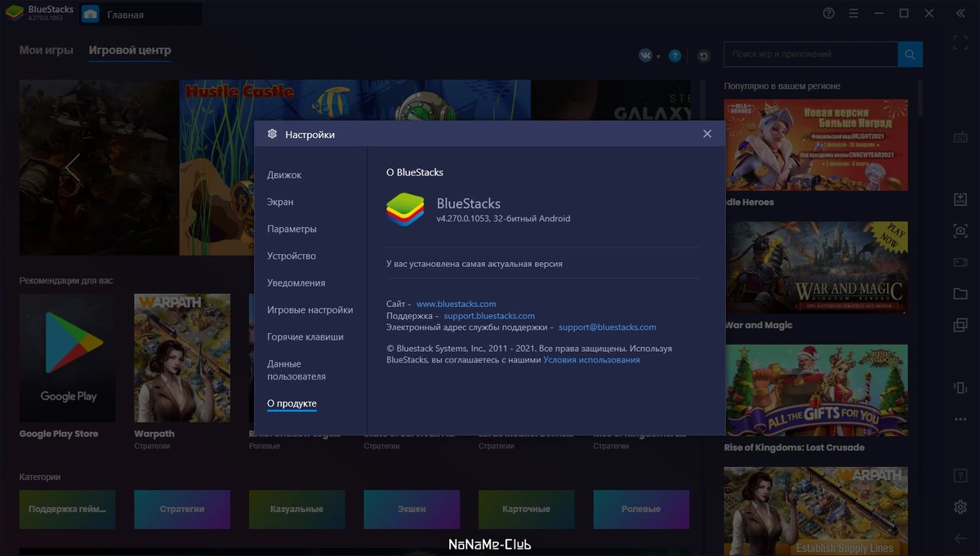The width and height of the screenshot is (980, 556).
Task: Click 'Популярно в вашем регионе' heading
Action: pos(782,86)
